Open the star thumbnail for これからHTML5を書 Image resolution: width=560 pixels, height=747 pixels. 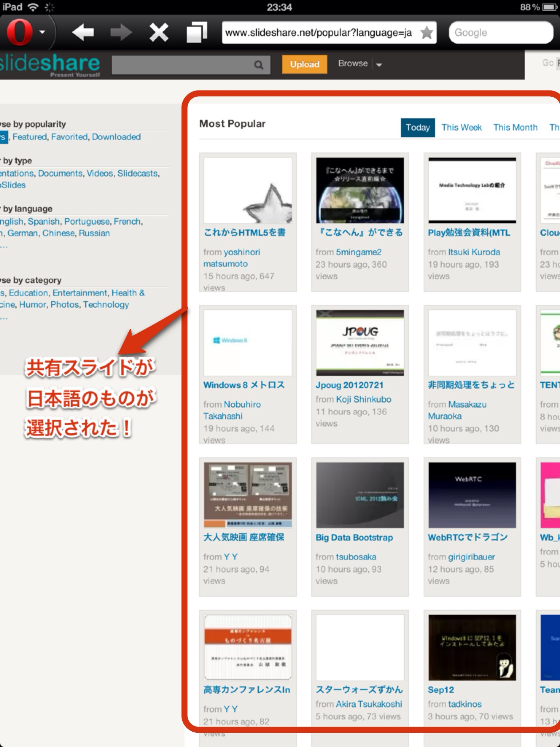[x=248, y=190]
